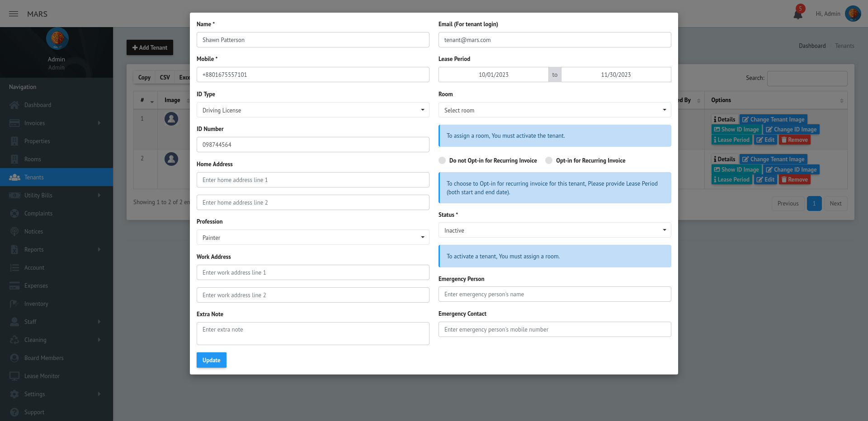Click the lease start date field
The width and height of the screenshot is (868, 421).
click(493, 75)
